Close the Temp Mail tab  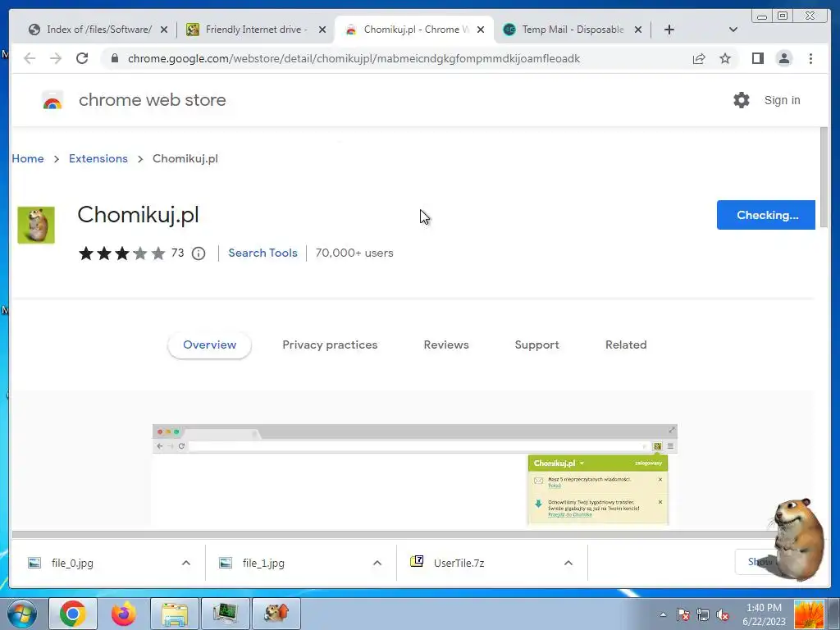tap(638, 30)
